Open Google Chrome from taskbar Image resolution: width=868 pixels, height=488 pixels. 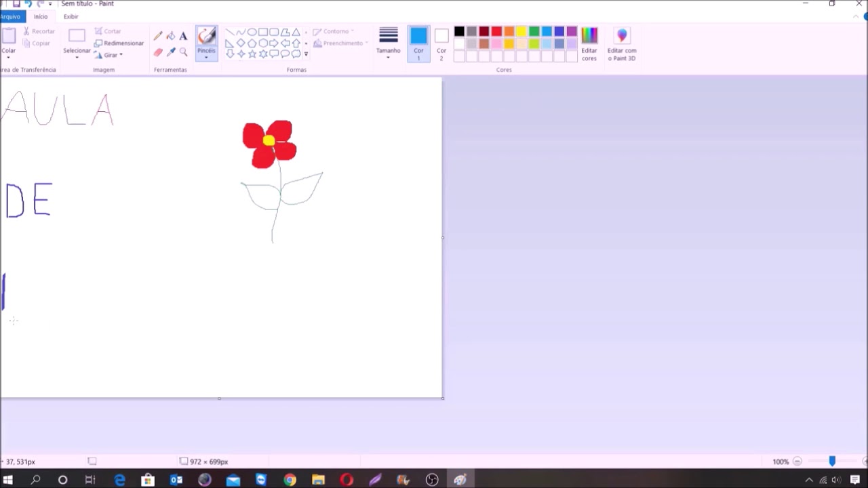coord(290,480)
